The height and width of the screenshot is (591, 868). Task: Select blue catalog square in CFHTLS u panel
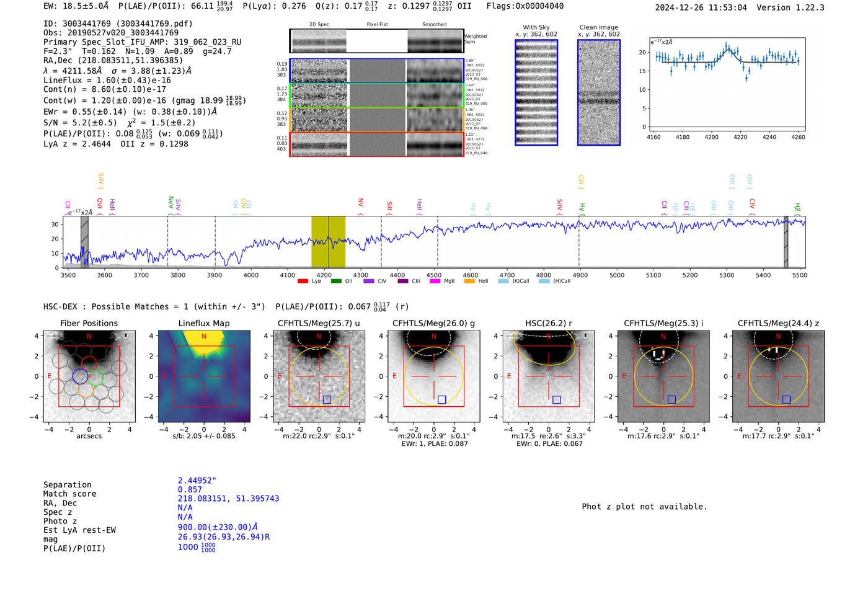[x=327, y=400]
